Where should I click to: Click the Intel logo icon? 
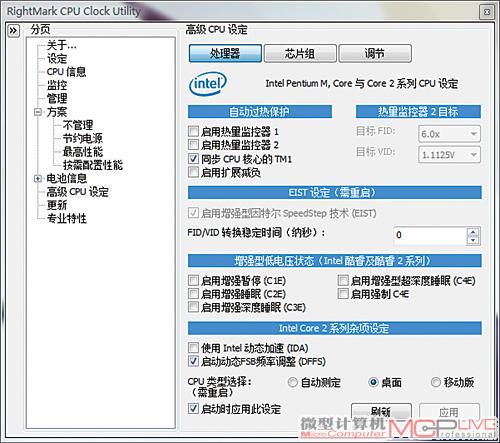[x=207, y=84]
